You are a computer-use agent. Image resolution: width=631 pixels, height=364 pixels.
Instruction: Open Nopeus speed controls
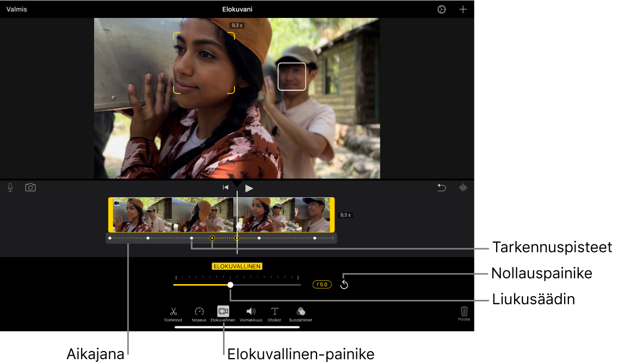[x=199, y=314]
